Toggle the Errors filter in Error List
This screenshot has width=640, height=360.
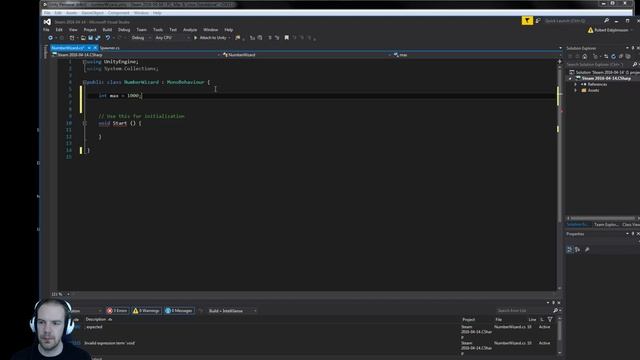tap(117, 311)
